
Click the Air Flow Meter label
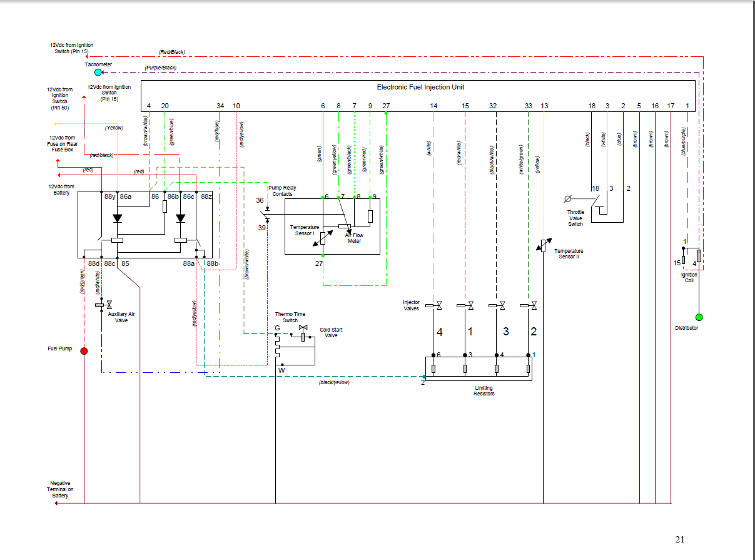[x=355, y=238]
